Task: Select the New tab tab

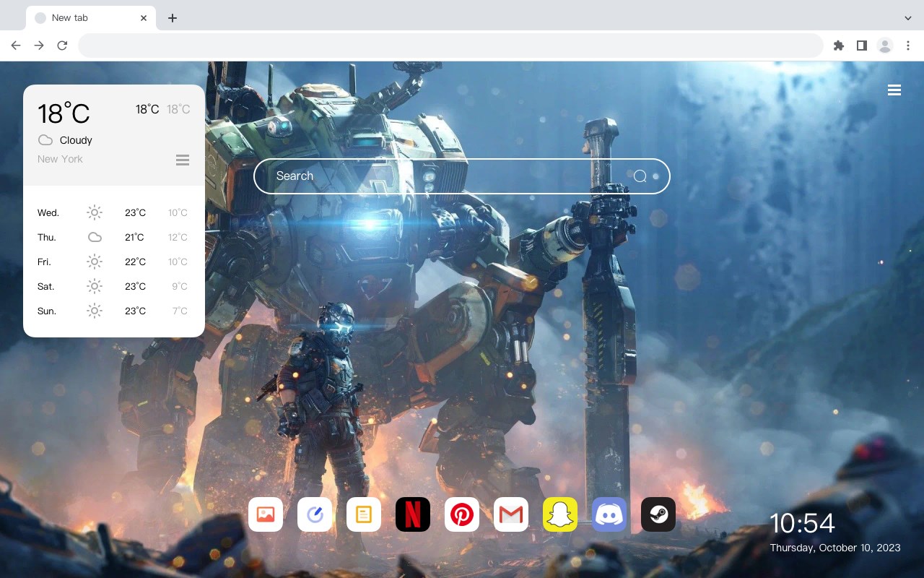Action: pyautogui.click(x=91, y=18)
